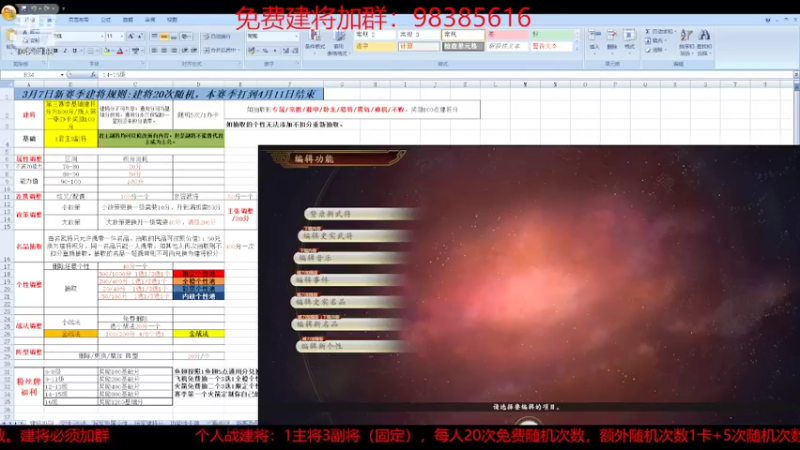
Task: Toggle Italic formatting
Action: 65,51
